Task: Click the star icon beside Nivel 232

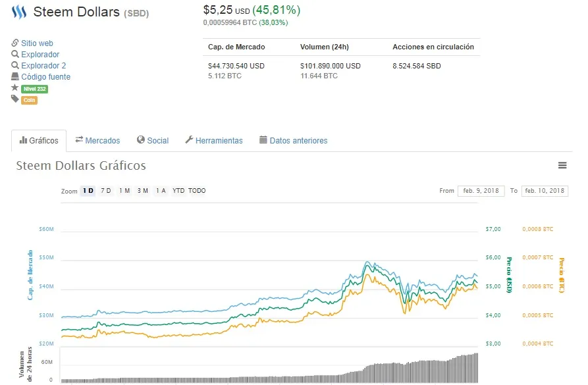Action: tap(15, 88)
